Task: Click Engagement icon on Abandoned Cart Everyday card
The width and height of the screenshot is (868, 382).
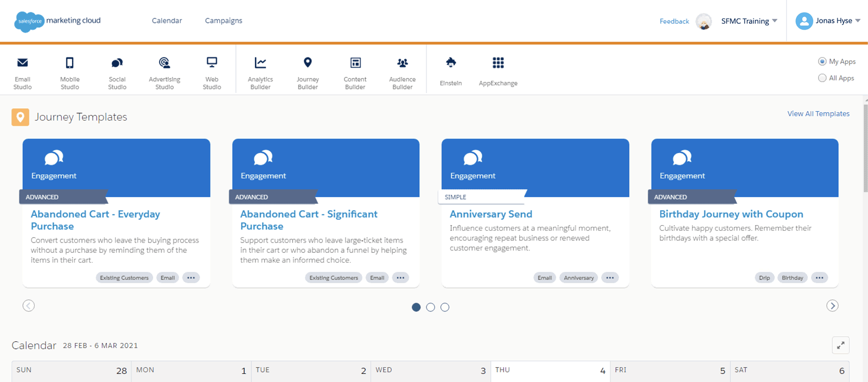Action: (x=54, y=158)
